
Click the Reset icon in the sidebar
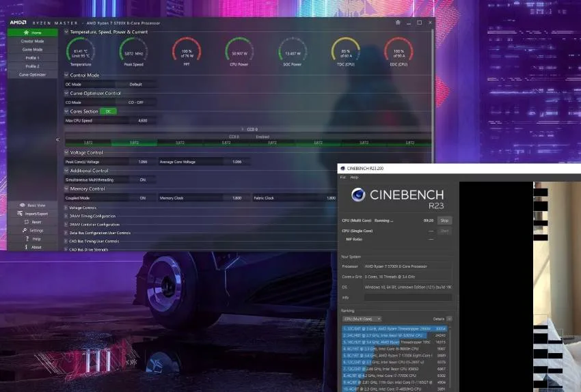point(26,222)
